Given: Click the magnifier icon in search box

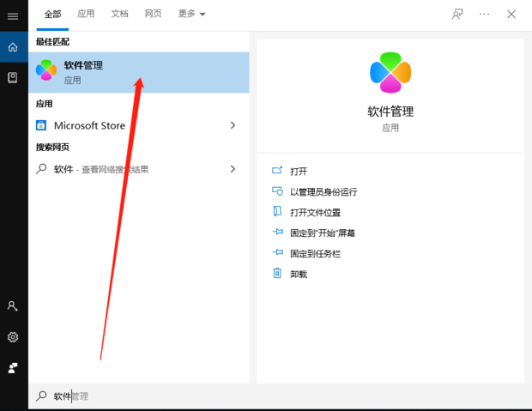Looking at the screenshot, I should (41, 396).
